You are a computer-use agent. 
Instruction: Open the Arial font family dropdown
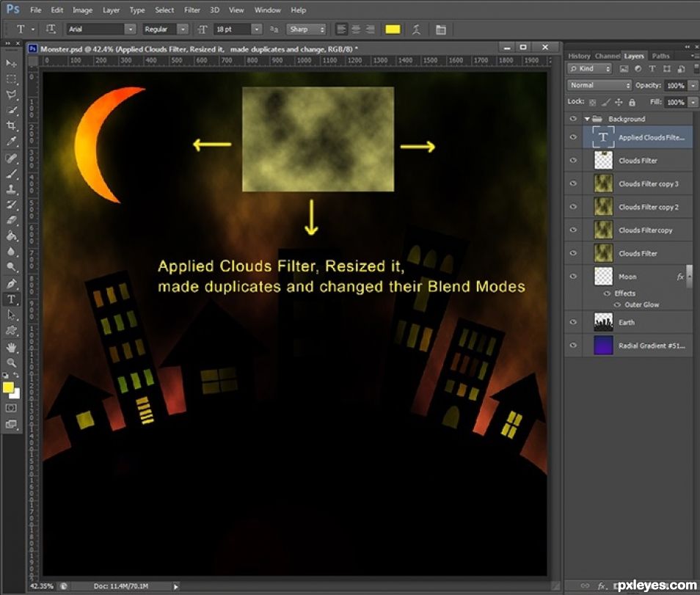pyautogui.click(x=130, y=29)
